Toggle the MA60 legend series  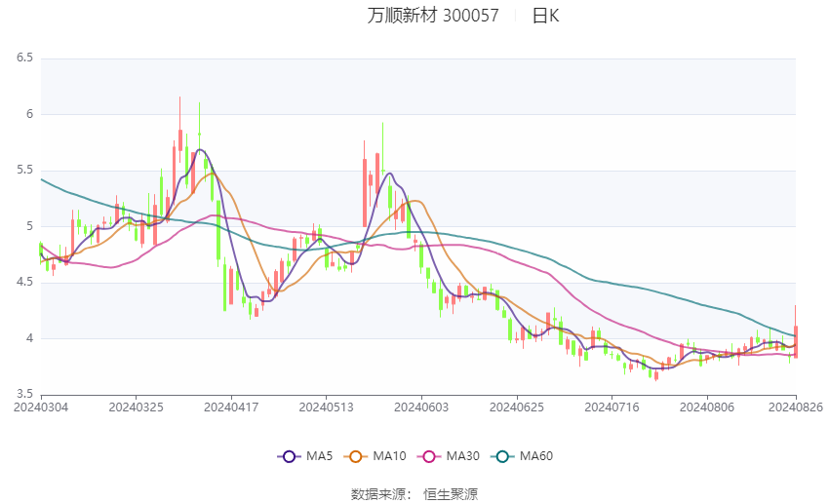522,456
